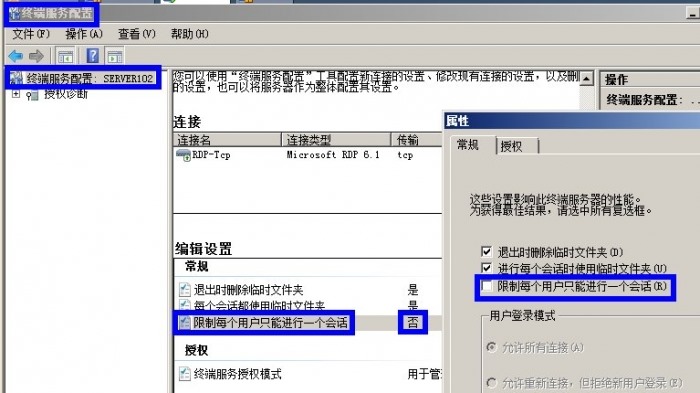Viewport: 700px width, 393px height.
Task: Toggle the action pane toolbar icon
Action: [115, 56]
